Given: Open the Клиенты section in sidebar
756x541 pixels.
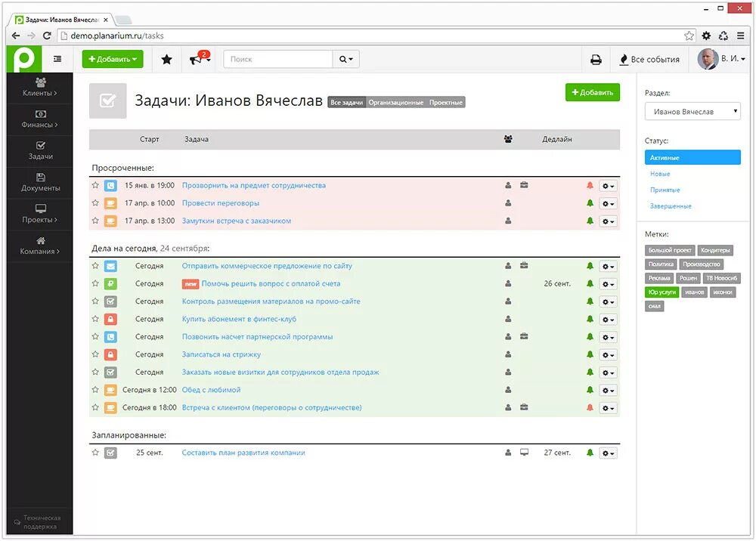Looking at the screenshot, I should point(40,87).
